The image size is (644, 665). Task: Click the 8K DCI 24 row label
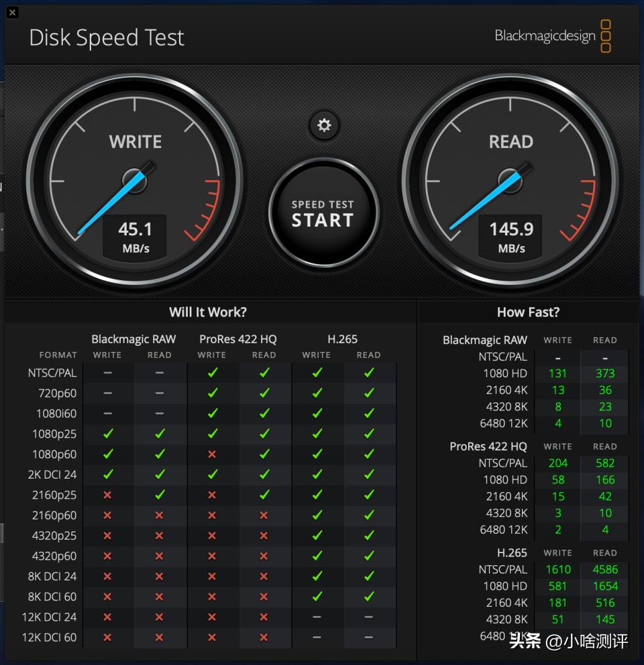pyautogui.click(x=52, y=577)
